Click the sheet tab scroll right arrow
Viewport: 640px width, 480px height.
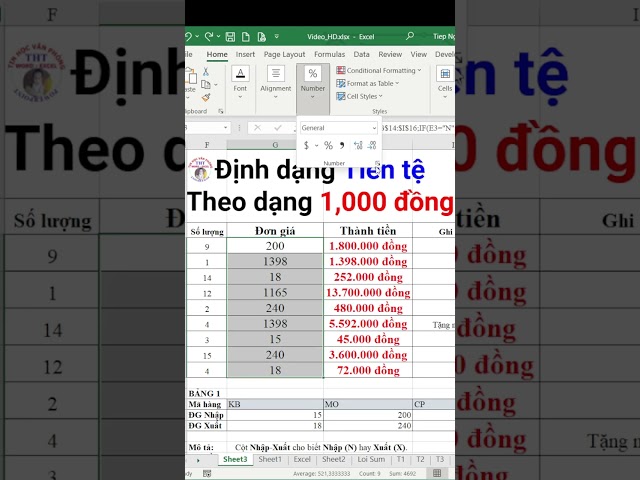click(198, 460)
